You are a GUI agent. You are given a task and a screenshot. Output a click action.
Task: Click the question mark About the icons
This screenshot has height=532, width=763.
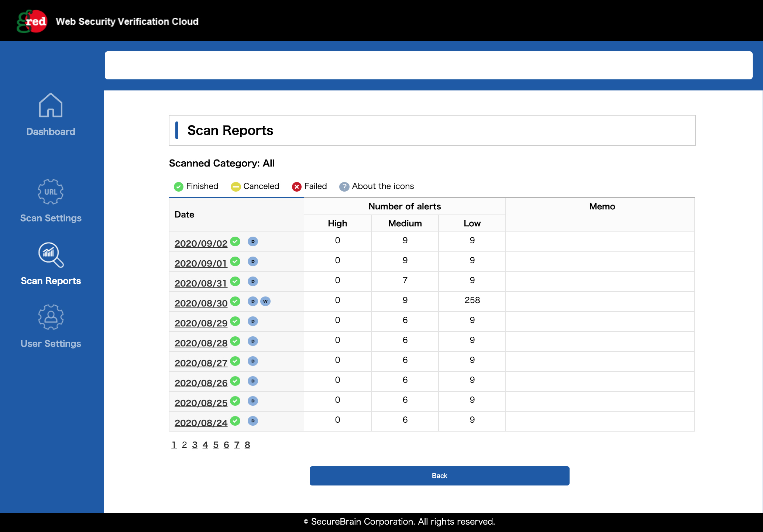point(344,186)
